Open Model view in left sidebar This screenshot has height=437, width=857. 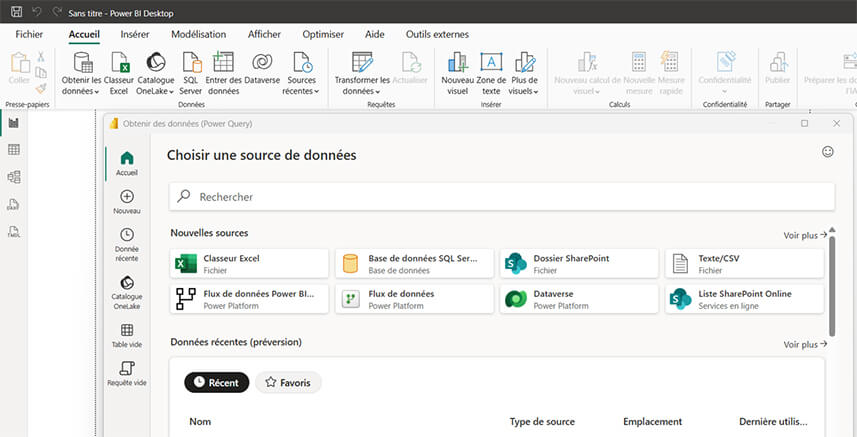pos(14,177)
